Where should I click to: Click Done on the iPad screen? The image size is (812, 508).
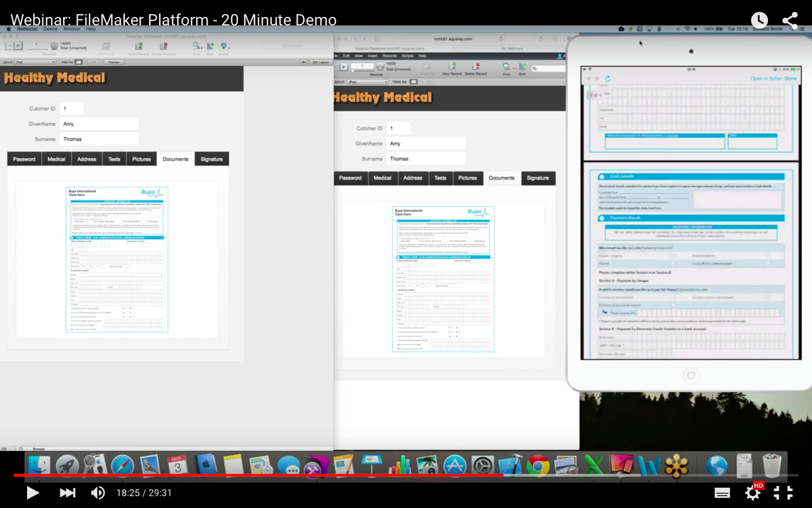(x=791, y=78)
